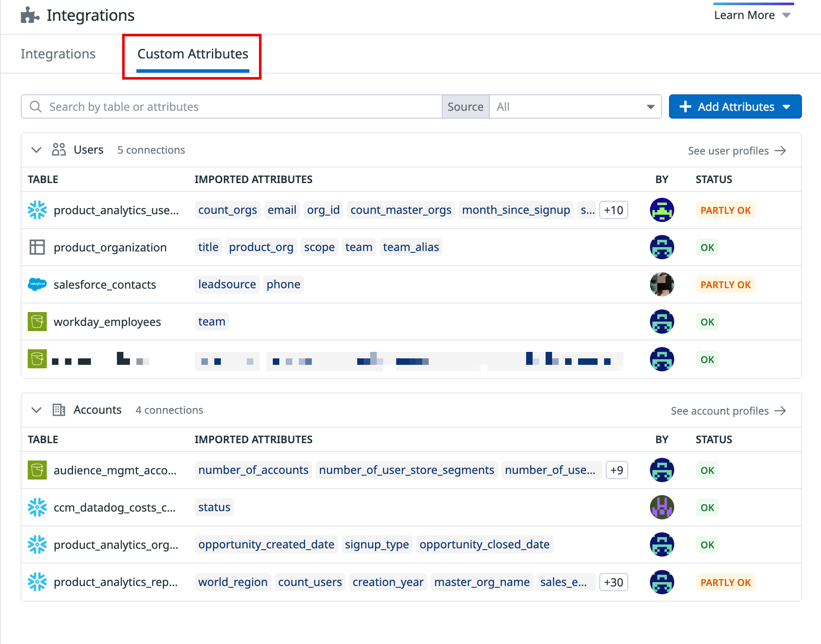Click the Add Attributes button
The image size is (821, 644).
[x=735, y=107]
